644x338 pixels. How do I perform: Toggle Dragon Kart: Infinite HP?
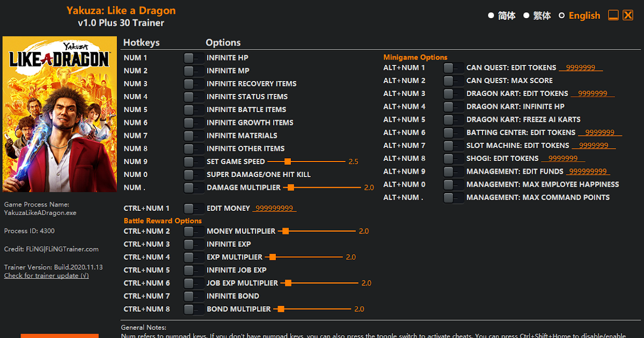coord(453,106)
